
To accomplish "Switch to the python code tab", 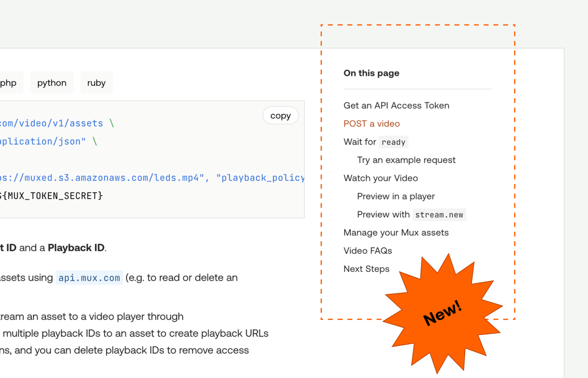I will (x=52, y=83).
